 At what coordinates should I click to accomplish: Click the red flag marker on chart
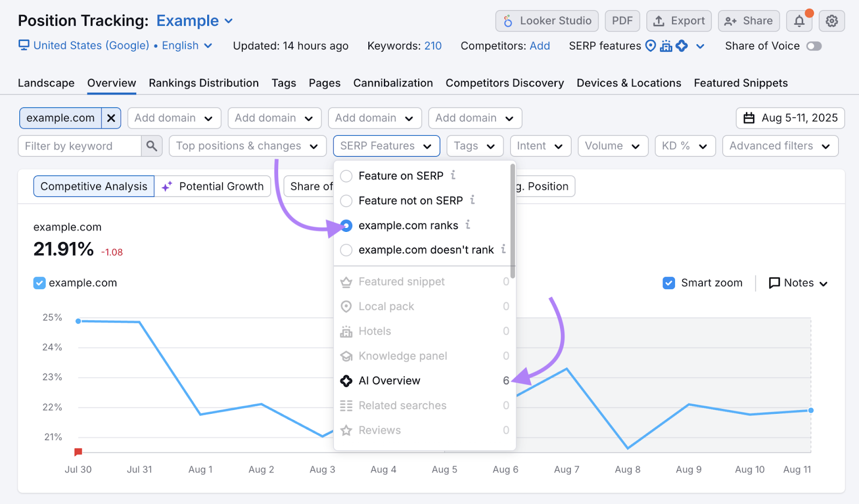pos(78,452)
